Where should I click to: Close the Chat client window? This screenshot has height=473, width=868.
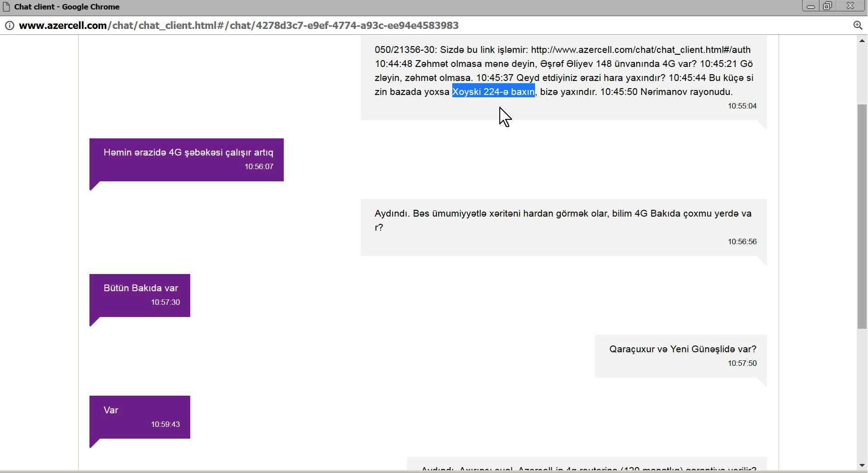tap(850, 6)
